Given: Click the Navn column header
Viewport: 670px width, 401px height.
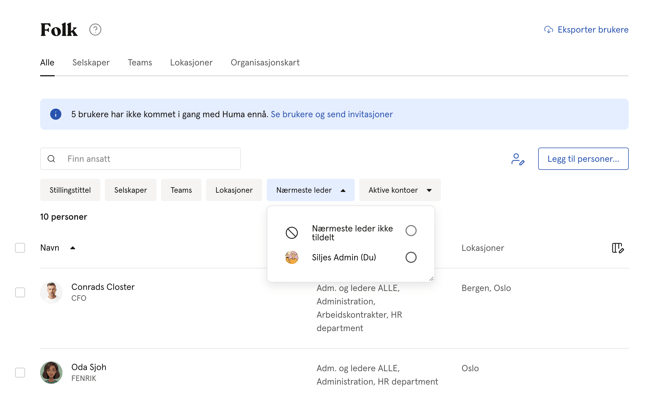Looking at the screenshot, I should pyautogui.click(x=50, y=248).
